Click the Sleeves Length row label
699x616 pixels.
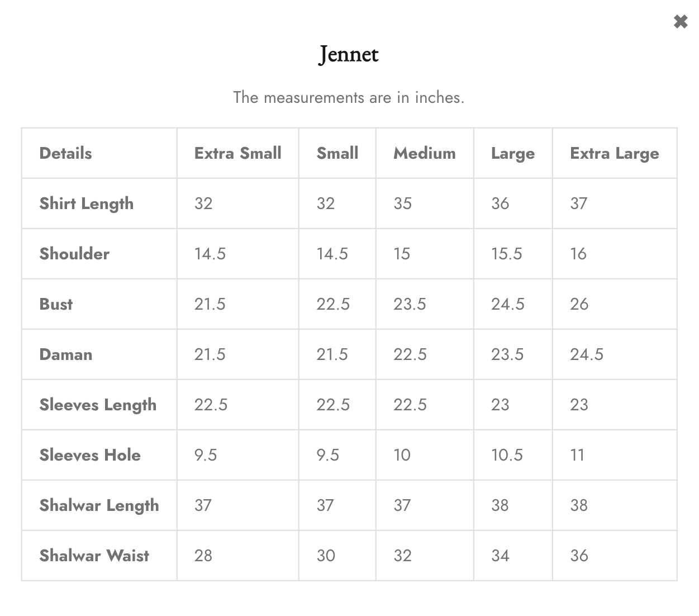(98, 405)
